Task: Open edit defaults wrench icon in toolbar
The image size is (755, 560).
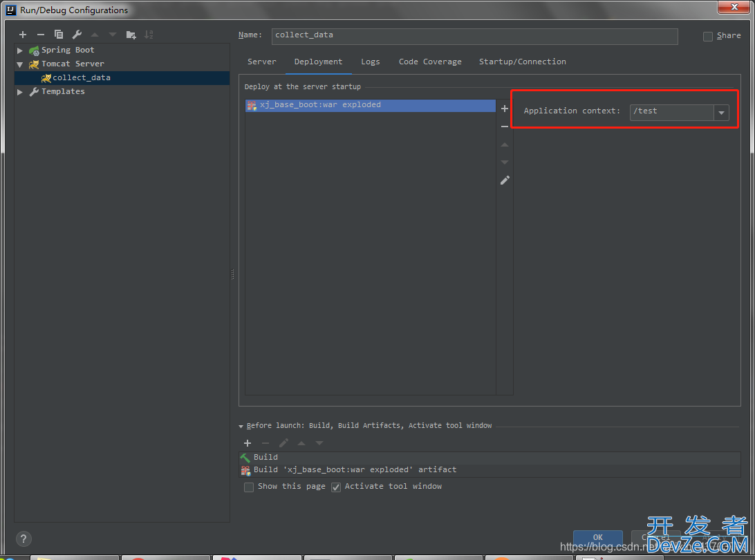Action: tap(77, 35)
